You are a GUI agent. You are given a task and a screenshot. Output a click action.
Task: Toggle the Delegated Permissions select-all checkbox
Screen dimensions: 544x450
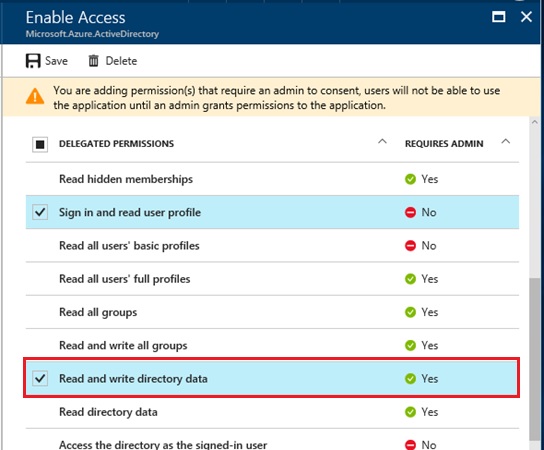[x=40, y=144]
